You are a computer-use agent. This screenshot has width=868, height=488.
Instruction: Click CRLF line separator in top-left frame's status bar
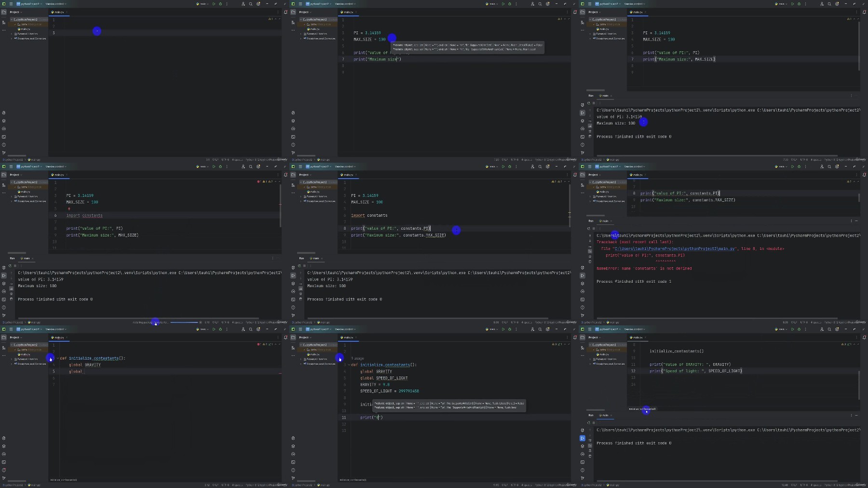coord(215,160)
